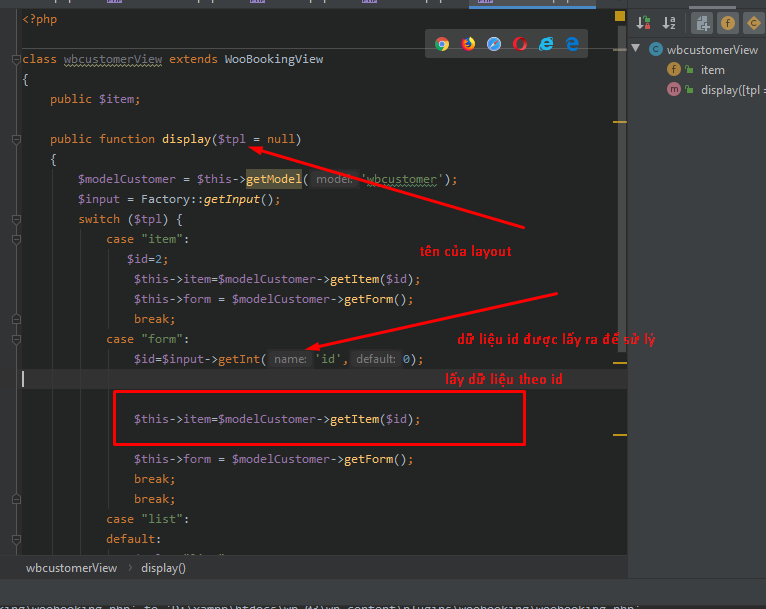766x609 pixels.
Task: Fold the display function in gutter
Action: [x=17, y=139]
